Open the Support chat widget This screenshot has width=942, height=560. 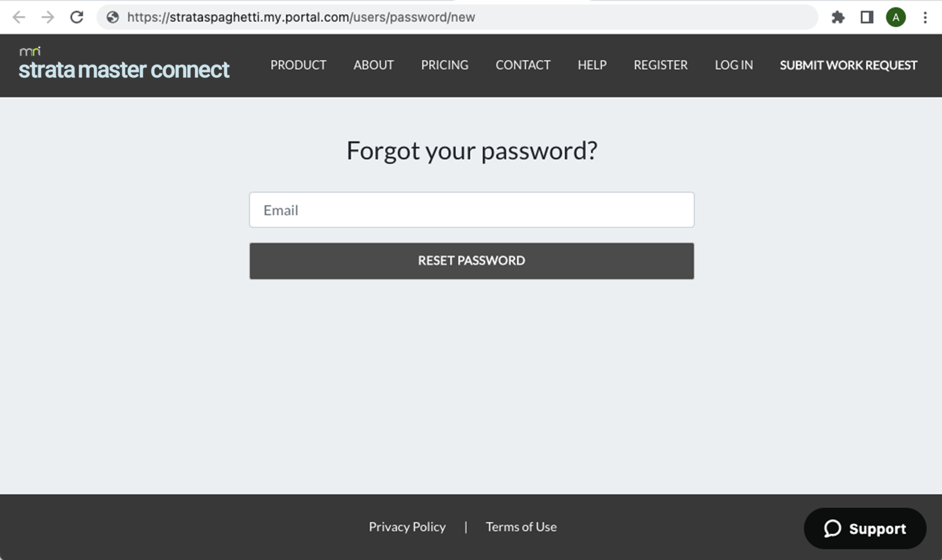point(865,528)
